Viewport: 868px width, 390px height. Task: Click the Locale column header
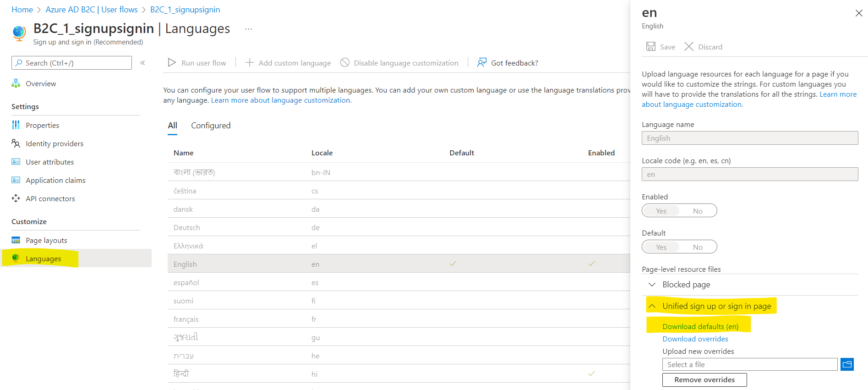tap(322, 153)
